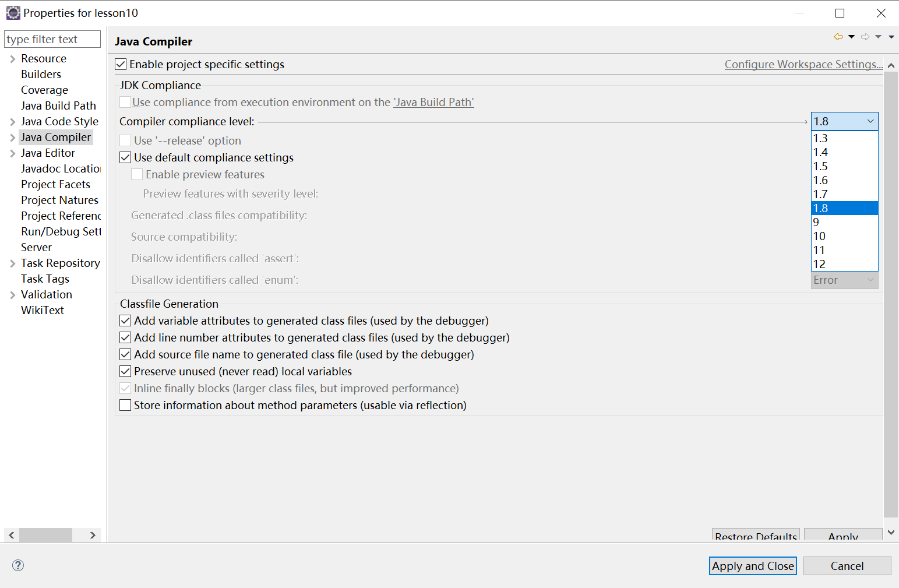
Task: Switch to the Server settings page
Action: [x=36, y=247]
